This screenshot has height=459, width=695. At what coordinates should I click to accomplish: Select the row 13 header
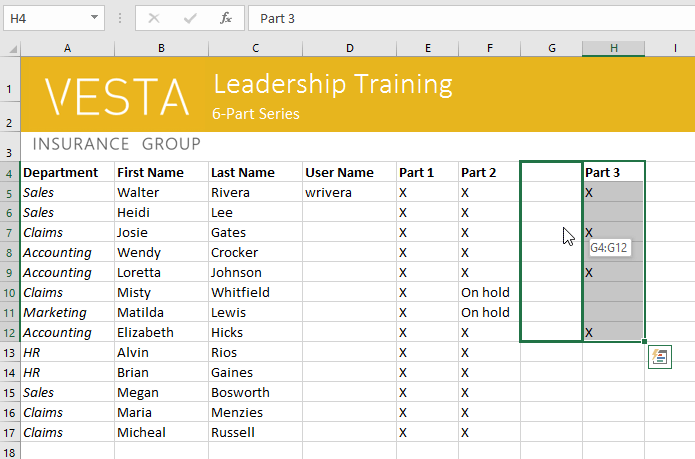[x=9, y=352]
